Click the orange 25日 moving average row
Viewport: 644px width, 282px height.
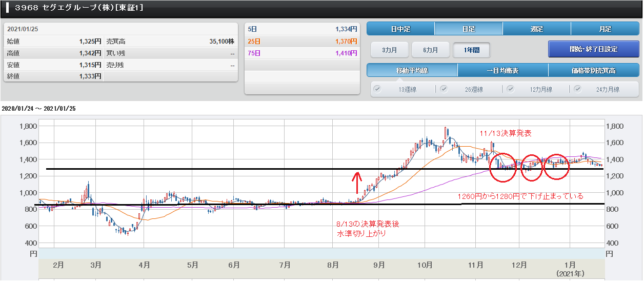click(x=301, y=41)
